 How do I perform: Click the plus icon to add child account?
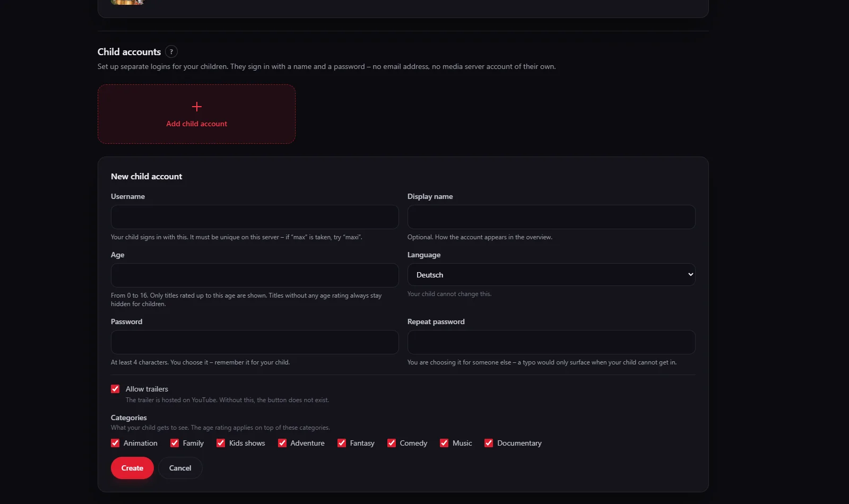(196, 107)
